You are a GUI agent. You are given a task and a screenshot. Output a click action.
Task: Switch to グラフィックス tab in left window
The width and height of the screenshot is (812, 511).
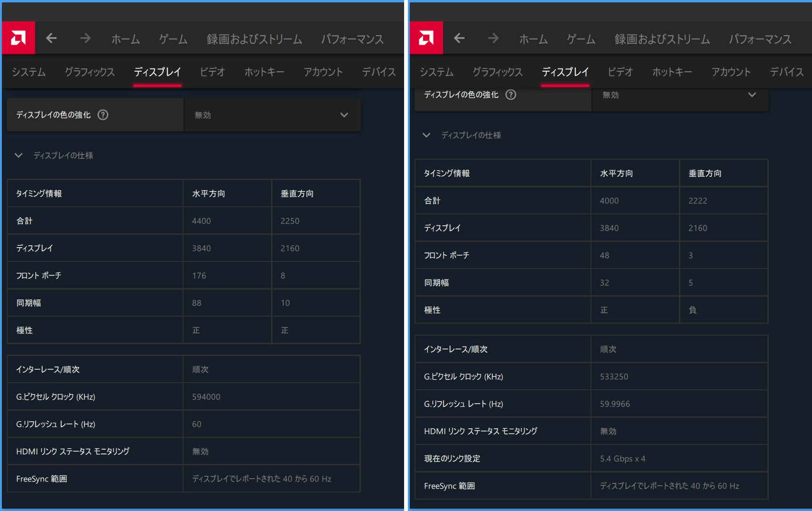click(x=89, y=72)
